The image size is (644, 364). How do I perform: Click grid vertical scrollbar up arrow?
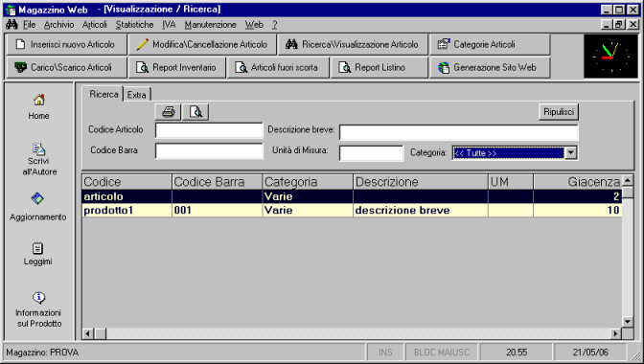[x=628, y=180]
